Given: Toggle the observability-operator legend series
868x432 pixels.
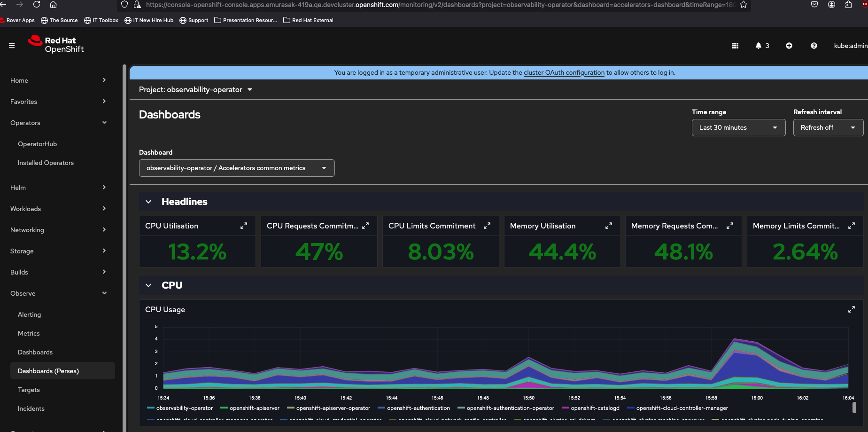Looking at the screenshot, I should pyautogui.click(x=184, y=408).
